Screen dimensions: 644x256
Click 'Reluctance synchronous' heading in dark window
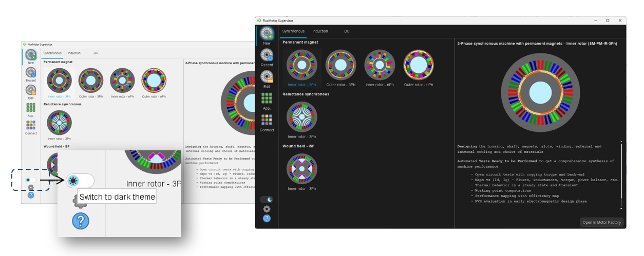point(306,94)
